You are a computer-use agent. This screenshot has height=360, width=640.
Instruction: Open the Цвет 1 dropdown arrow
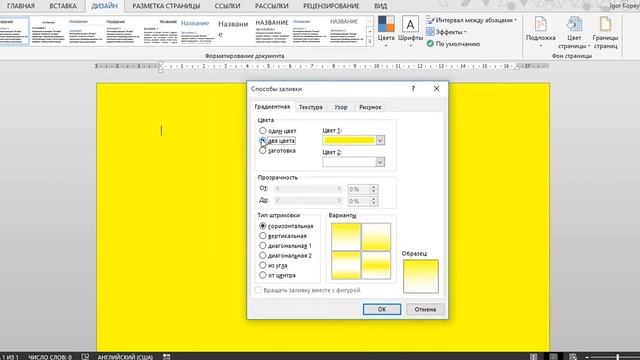(x=380, y=140)
